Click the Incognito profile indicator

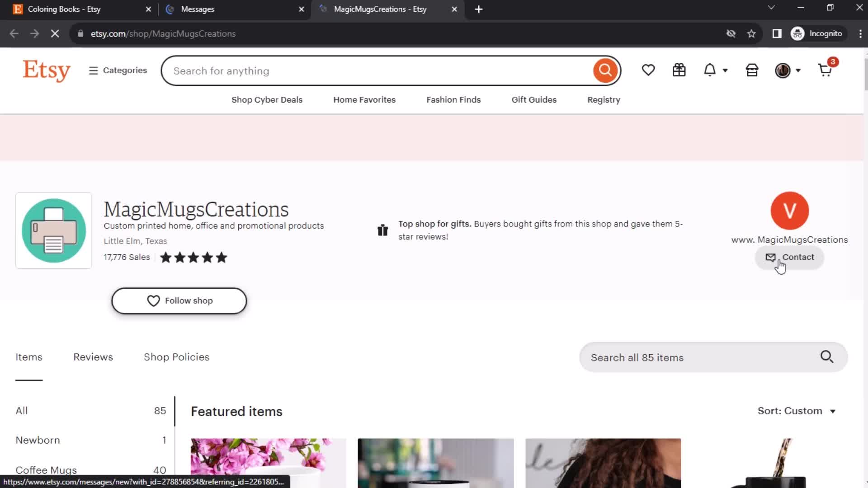click(817, 34)
